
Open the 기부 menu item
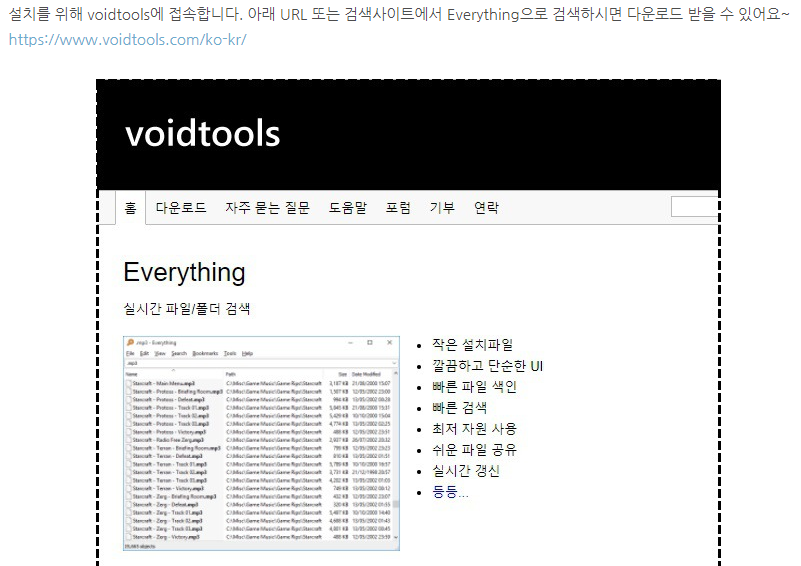tap(442, 208)
